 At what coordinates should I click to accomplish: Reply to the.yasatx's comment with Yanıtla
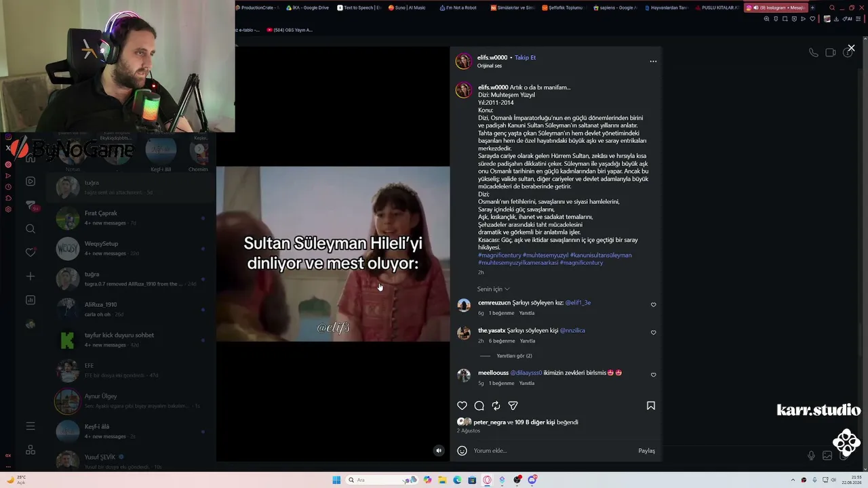coord(527,341)
